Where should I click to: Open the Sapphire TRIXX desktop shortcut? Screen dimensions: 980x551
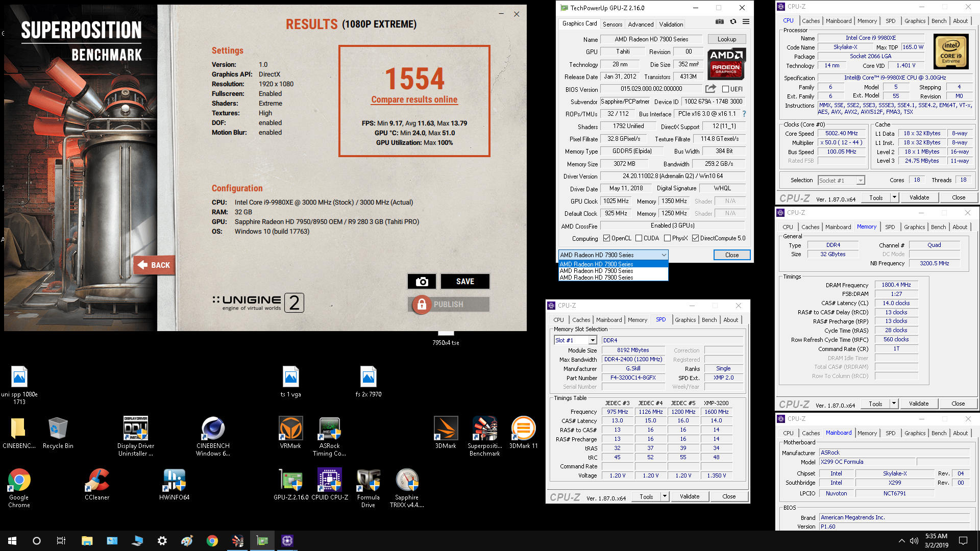pyautogui.click(x=407, y=488)
